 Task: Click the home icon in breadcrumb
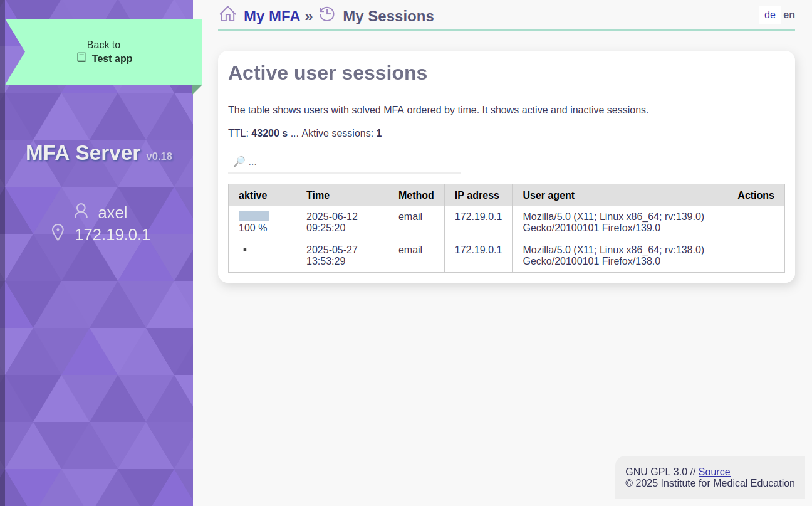(x=227, y=14)
